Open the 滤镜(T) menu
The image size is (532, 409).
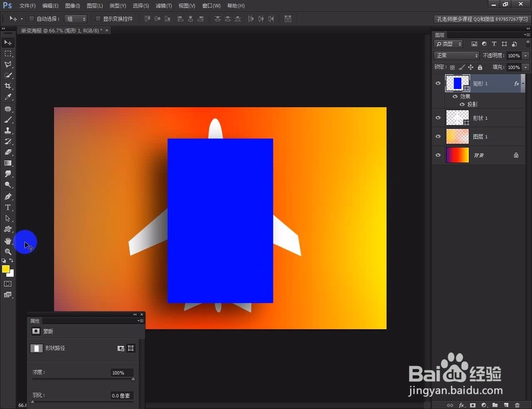click(163, 6)
